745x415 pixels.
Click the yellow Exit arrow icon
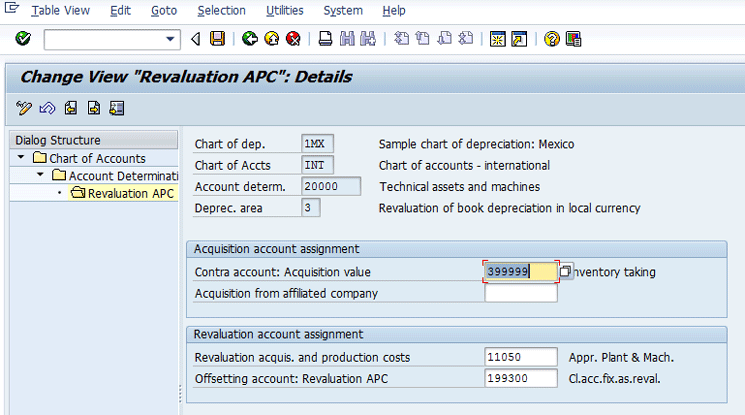pos(272,39)
